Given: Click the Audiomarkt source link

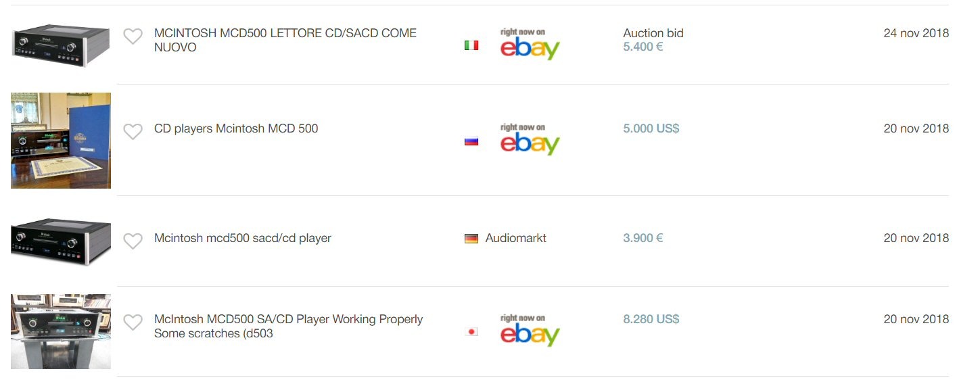Looking at the screenshot, I should 515,238.
